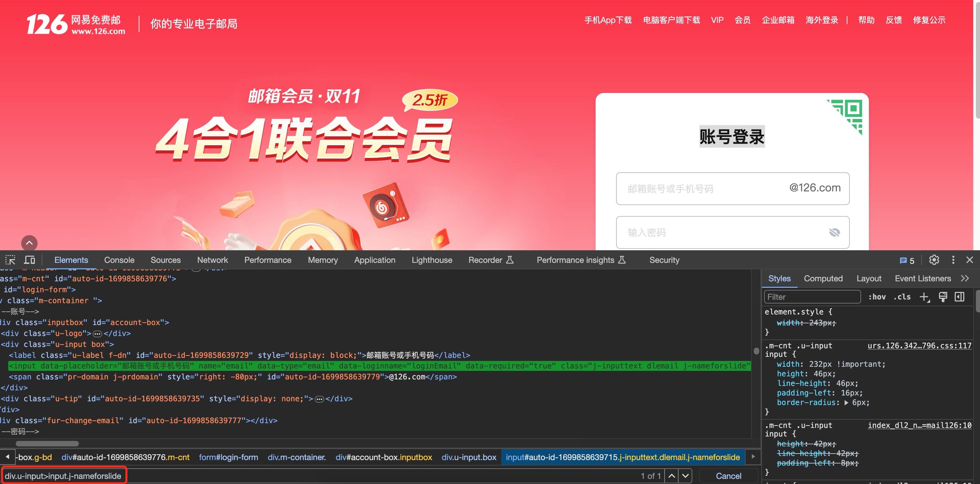Screen dimensions: 980x484
Task: Toggle the .cls class editor
Action: 902,297
